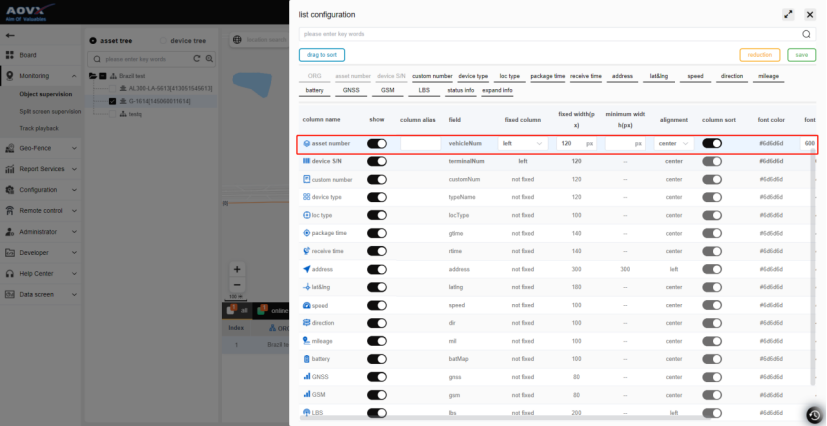Click the column alias field for asset number
827x426 pixels.
pyautogui.click(x=420, y=143)
